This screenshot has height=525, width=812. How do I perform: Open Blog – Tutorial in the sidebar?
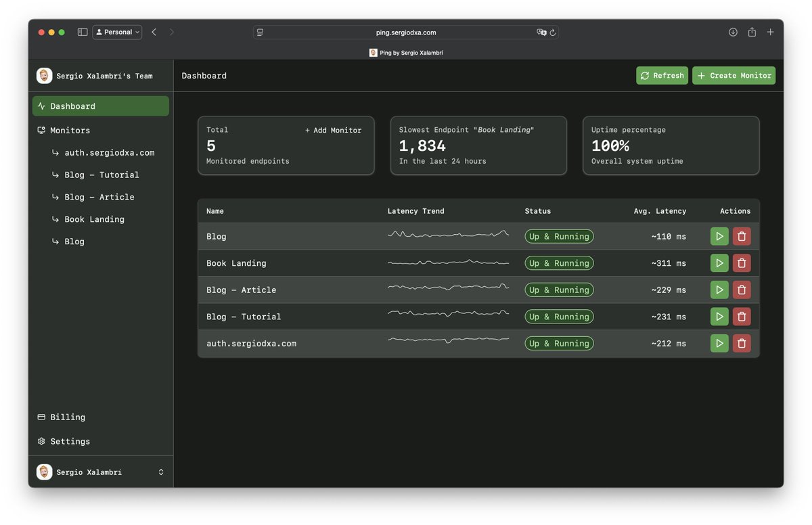103,175
